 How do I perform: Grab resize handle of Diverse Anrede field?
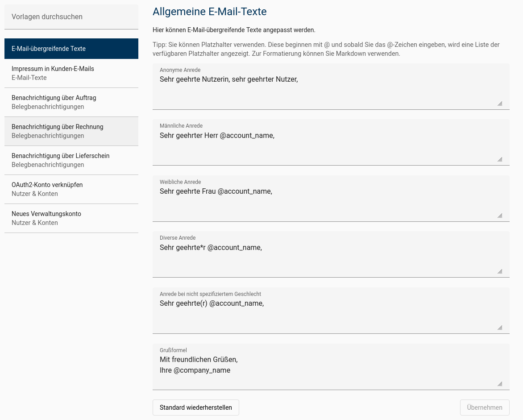[500, 271]
